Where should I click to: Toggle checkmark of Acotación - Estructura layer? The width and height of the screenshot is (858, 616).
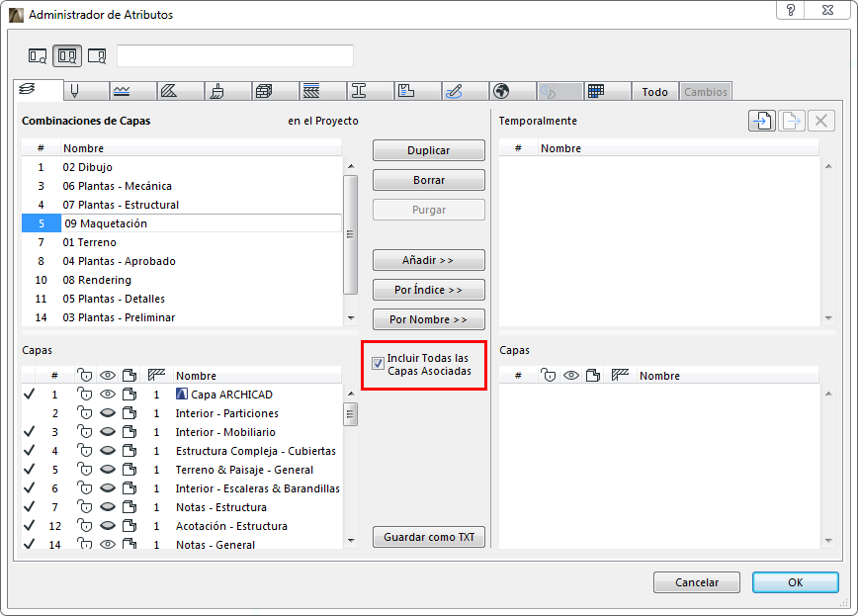[30, 526]
